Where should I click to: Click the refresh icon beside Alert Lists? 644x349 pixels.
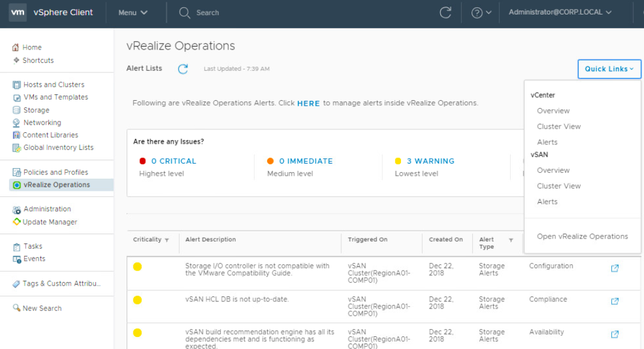183,69
